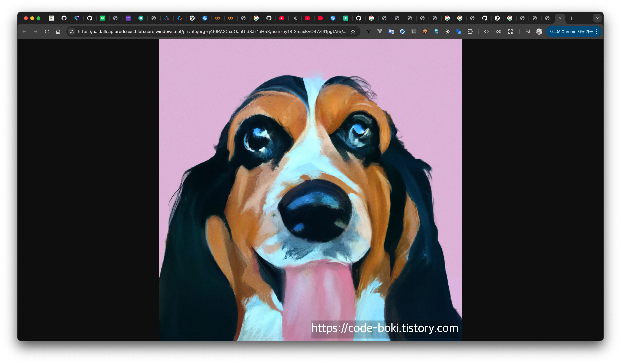Image resolution: width=621 pixels, height=364 pixels.
Task: Open the Extensions puzzle menu
Action: 470,31
